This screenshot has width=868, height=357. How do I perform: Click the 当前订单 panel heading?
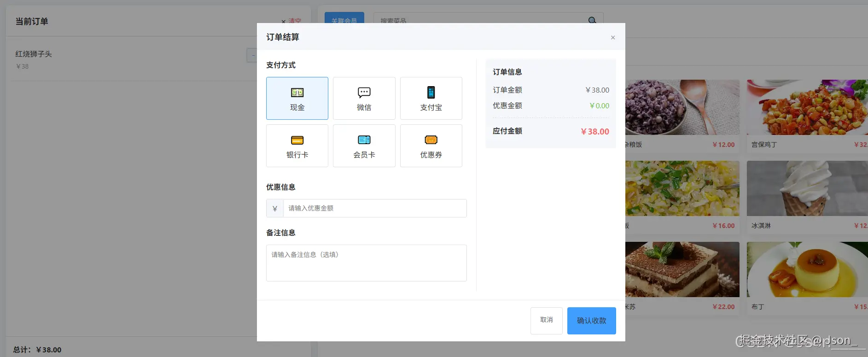tap(32, 21)
